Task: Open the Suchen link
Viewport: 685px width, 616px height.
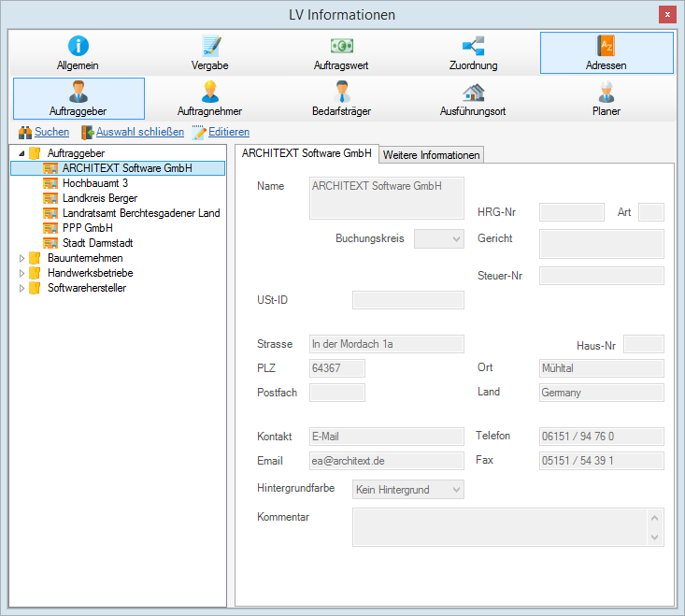Action: pyautogui.click(x=52, y=132)
